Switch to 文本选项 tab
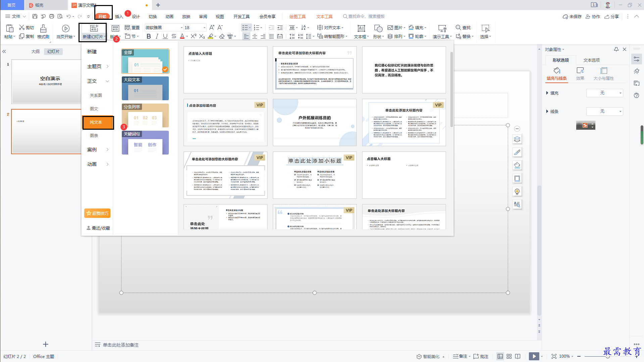 click(591, 60)
